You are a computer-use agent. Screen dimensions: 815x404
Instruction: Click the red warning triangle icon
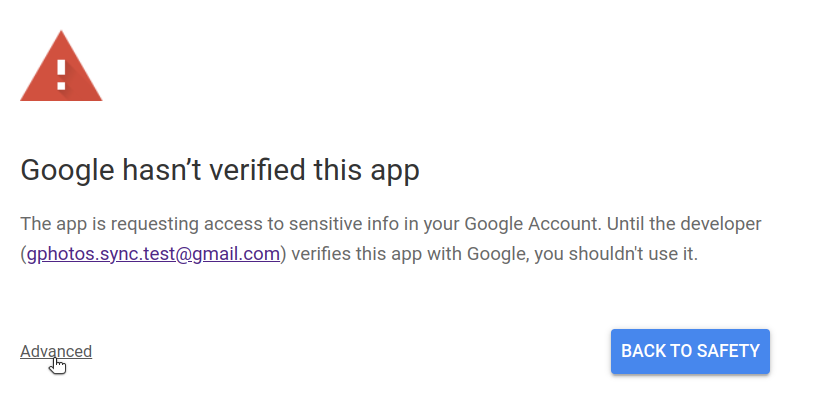click(x=61, y=68)
